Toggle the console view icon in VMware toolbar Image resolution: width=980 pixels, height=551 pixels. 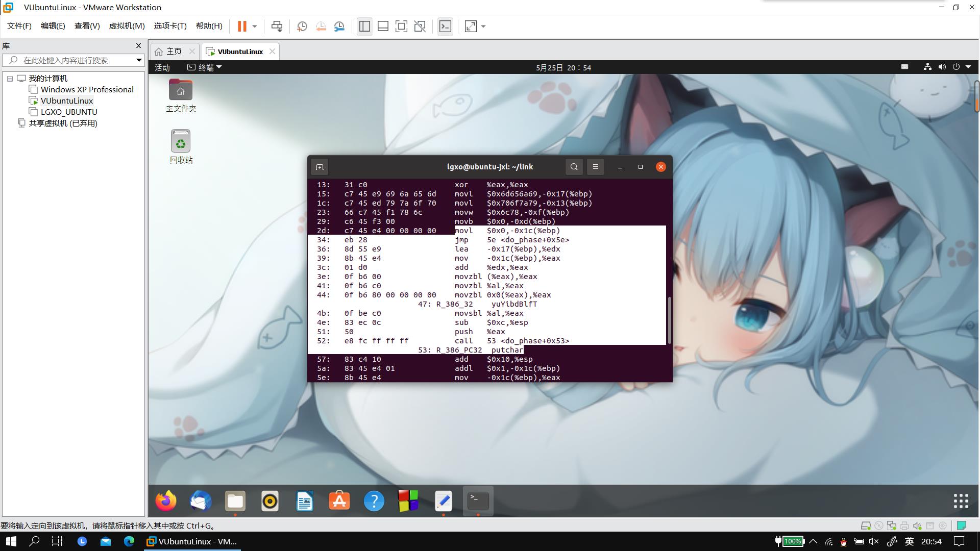click(x=445, y=27)
